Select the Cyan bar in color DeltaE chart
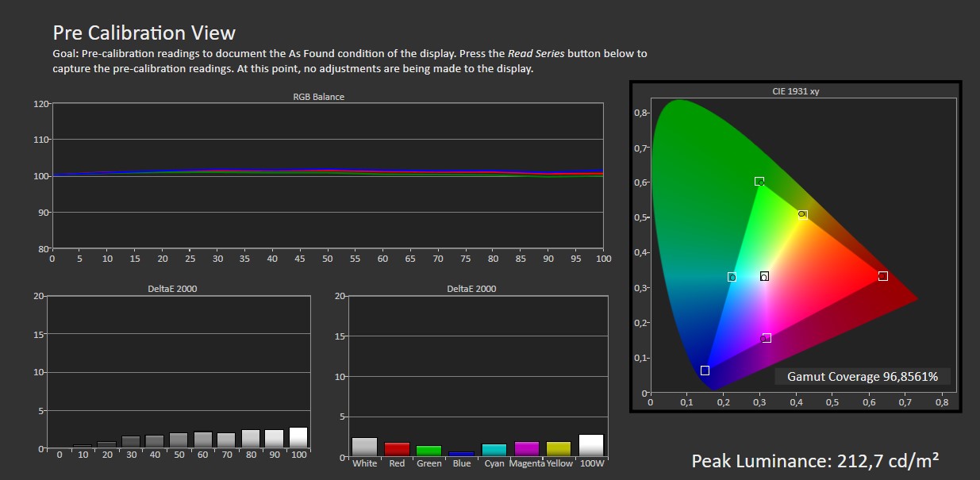 click(494, 451)
